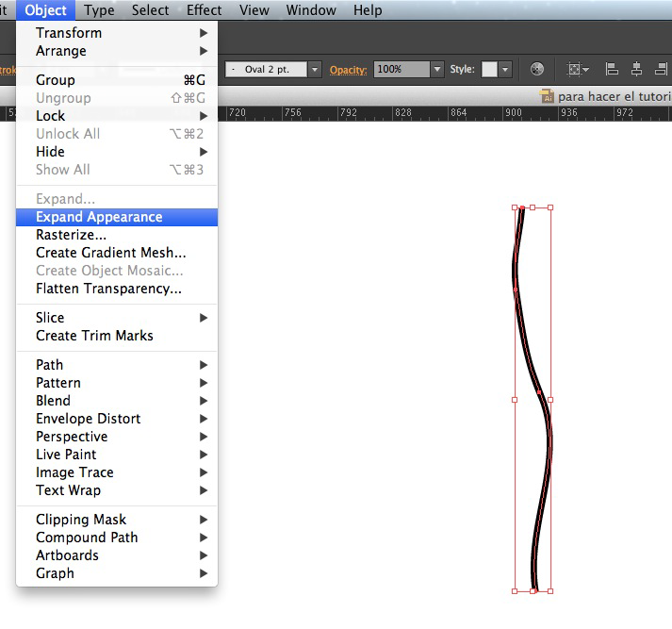
Task: Expand the Pattern submenu
Action: tap(117, 383)
